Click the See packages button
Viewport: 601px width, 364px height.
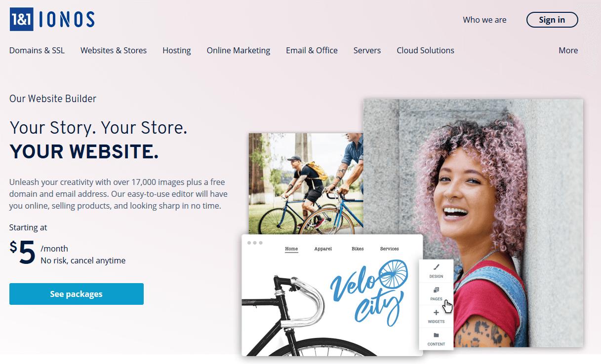tap(77, 294)
